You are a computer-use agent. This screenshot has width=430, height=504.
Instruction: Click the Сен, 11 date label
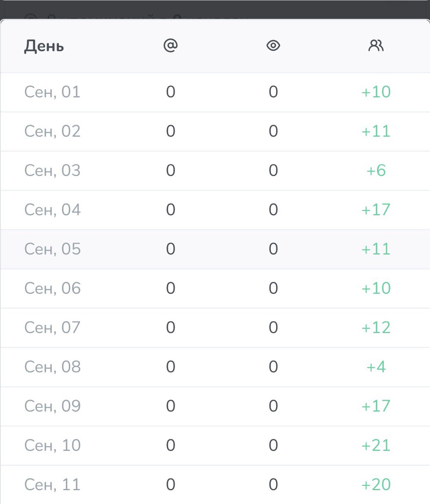52,485
